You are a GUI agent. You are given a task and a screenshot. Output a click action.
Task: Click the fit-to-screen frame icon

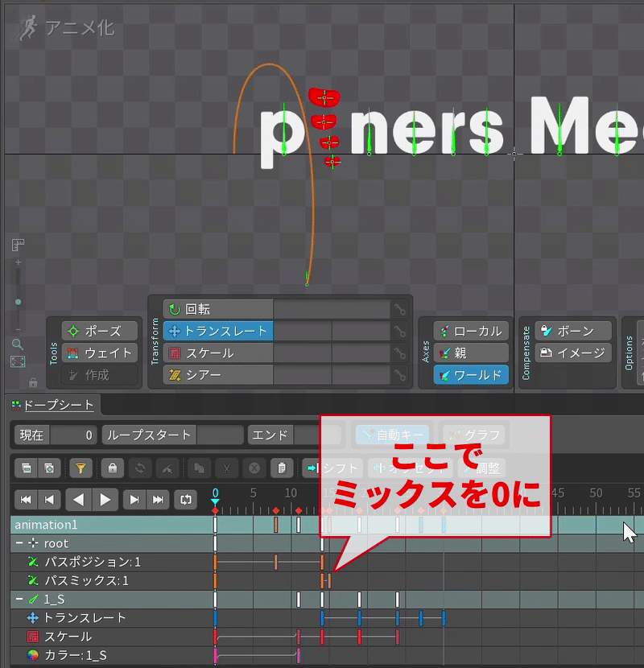[18, 361]
